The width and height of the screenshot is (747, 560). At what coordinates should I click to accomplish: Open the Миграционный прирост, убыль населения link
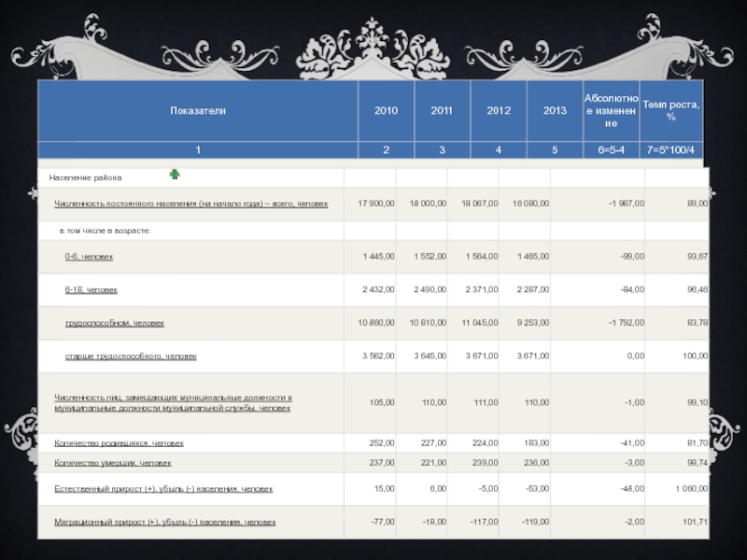pyautogui.click(x=164, y=522)
